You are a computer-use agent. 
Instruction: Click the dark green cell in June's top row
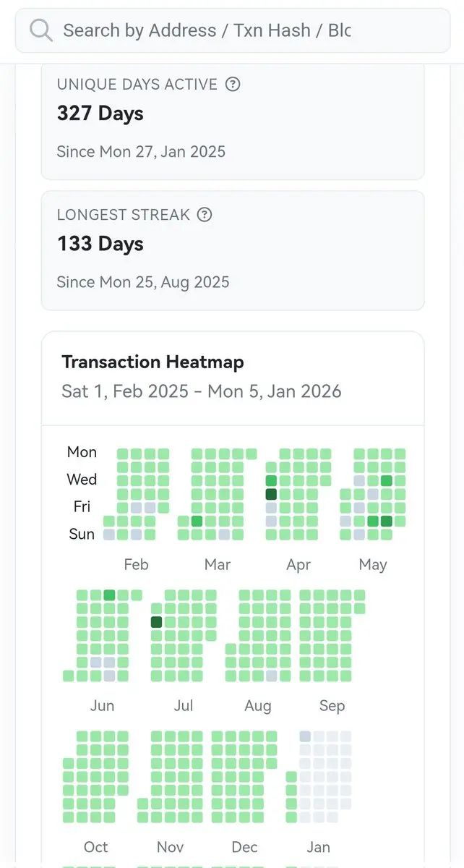point(109,595)
